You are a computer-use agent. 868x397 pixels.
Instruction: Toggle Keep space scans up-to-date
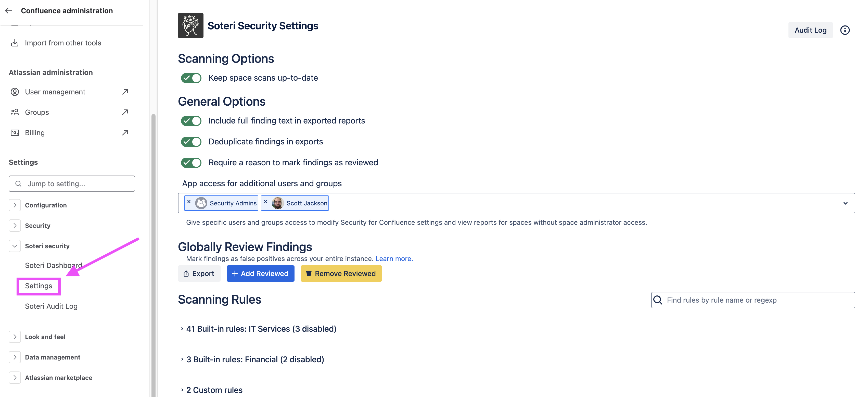point(191,78)
